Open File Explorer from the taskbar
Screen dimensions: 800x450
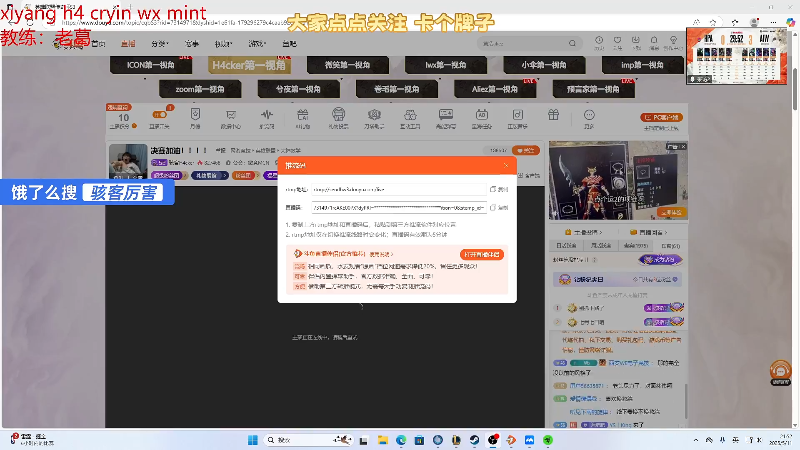pos(383,440)
